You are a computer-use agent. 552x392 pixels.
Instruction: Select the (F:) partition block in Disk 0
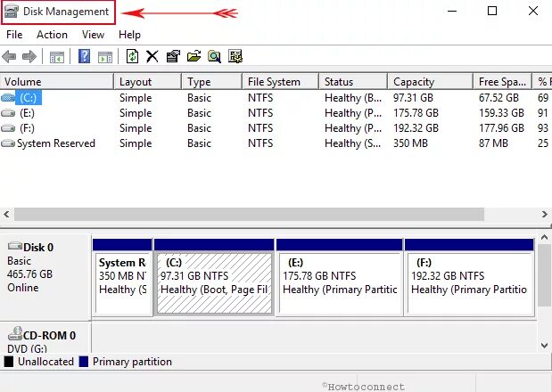(x=470, y=277)
